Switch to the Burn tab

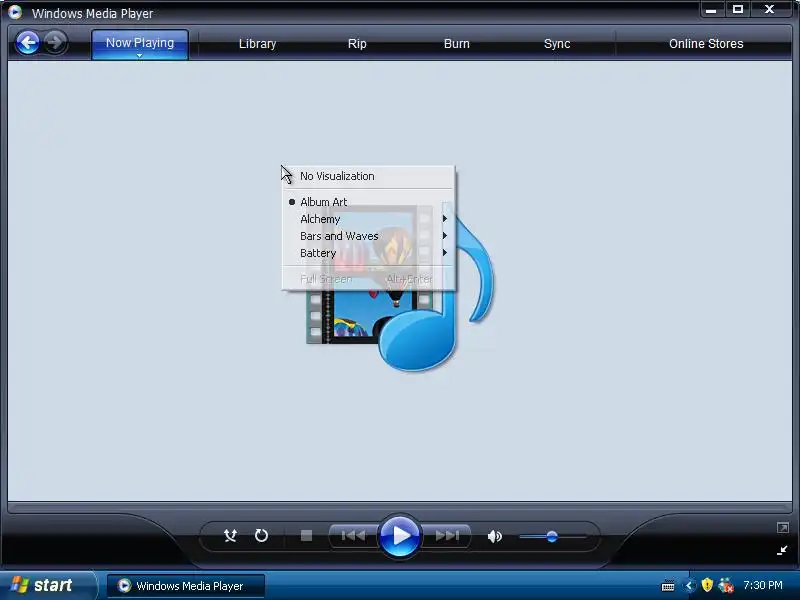pos(457,44)
